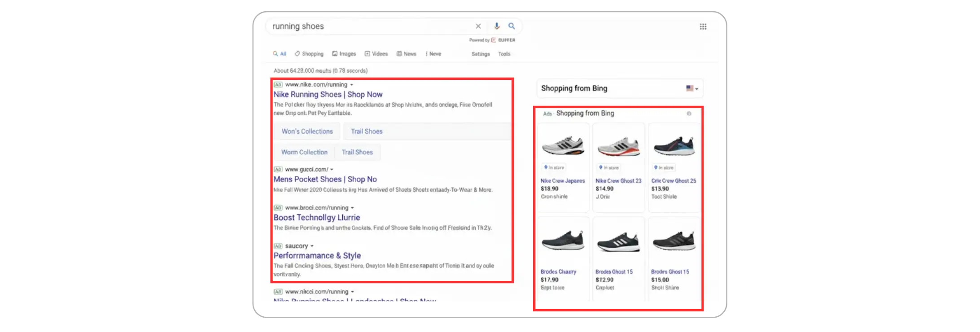This screenshot has height=332, width=980.
Task: Switch to the News tab
Action: click(x=407, y=54)
